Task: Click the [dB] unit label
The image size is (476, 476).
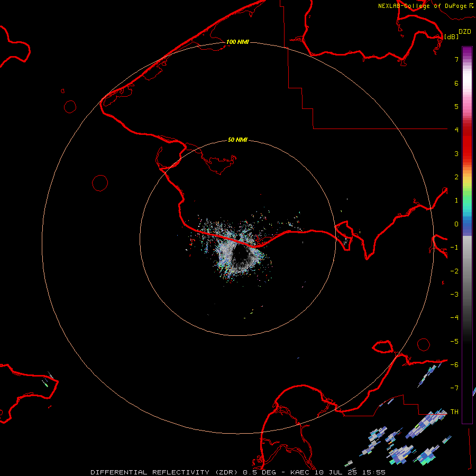Action: (x=451, y=36)
